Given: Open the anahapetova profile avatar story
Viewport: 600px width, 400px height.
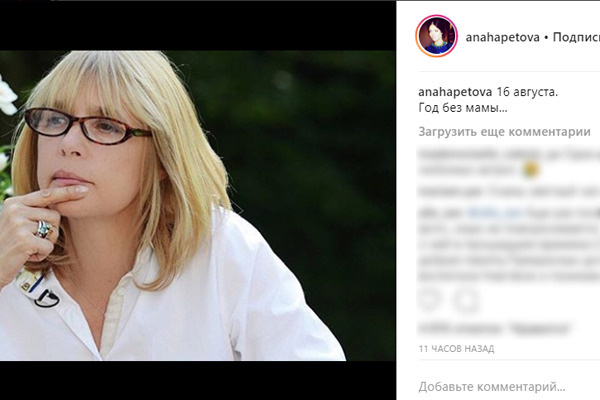Looking at the screenshot, I should (x=436, y=36).
